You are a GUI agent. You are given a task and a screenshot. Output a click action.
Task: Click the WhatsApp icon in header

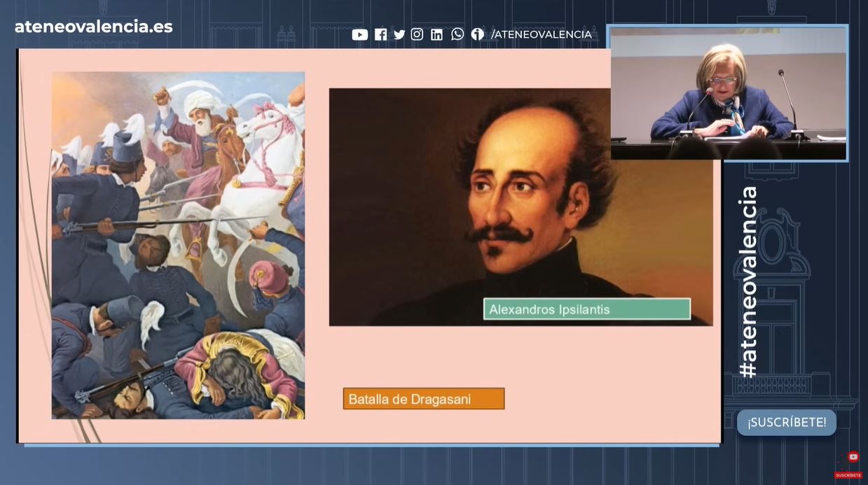pos(457,34)
